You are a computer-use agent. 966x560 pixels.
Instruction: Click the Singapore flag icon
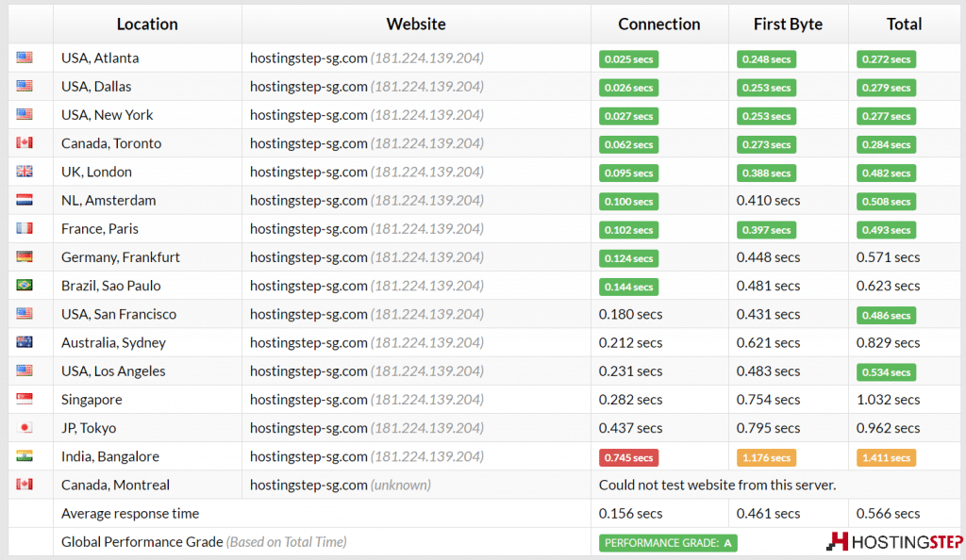click(x=25, y=400)
